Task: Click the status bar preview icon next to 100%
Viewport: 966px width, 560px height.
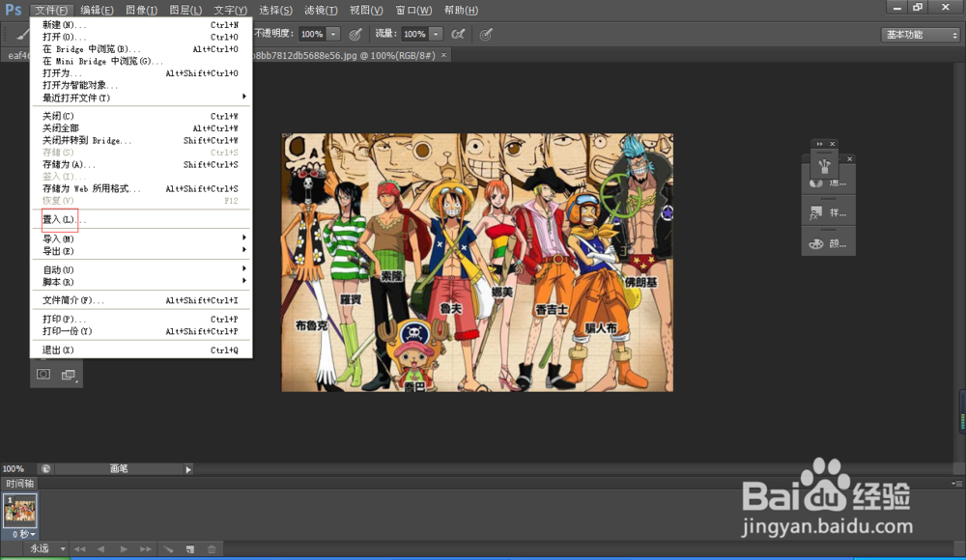Action: [45, 469]
